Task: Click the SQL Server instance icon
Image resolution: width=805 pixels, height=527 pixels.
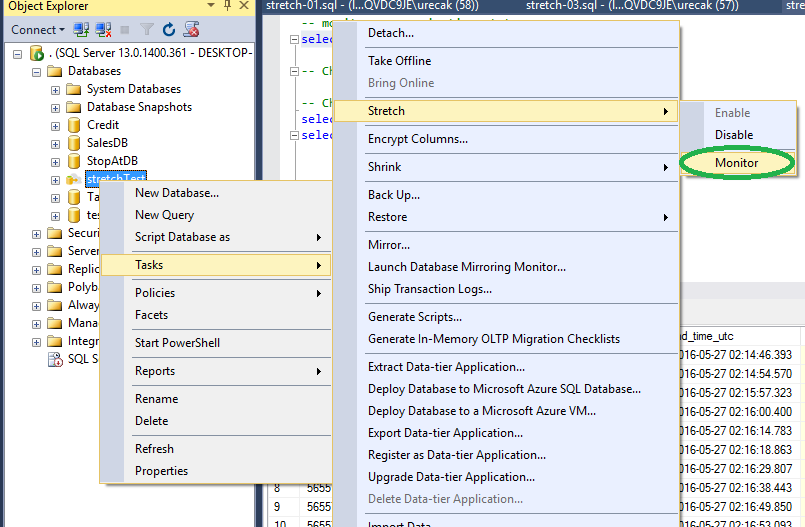Action: tap(36, 53)
